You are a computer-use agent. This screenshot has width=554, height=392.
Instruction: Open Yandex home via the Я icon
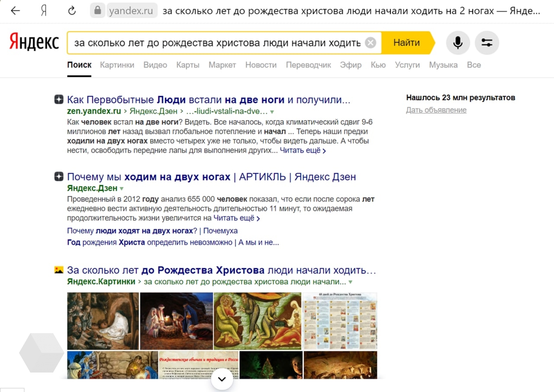point(44,11)
